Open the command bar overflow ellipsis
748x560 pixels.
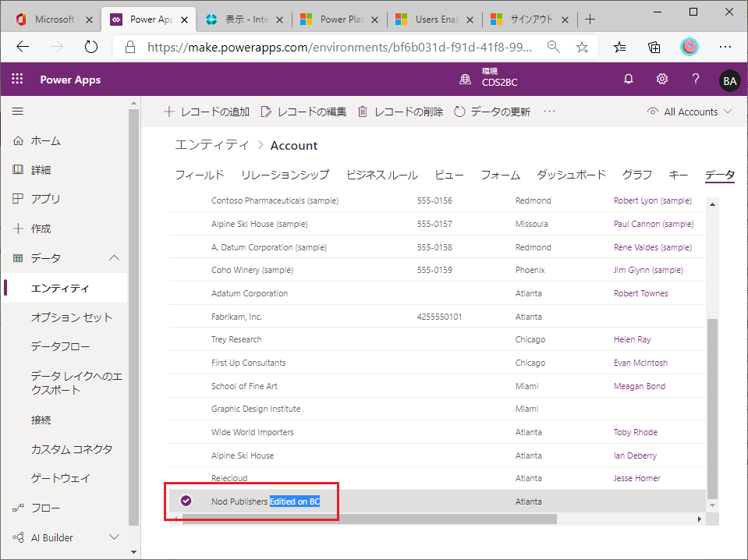[550, 111]
